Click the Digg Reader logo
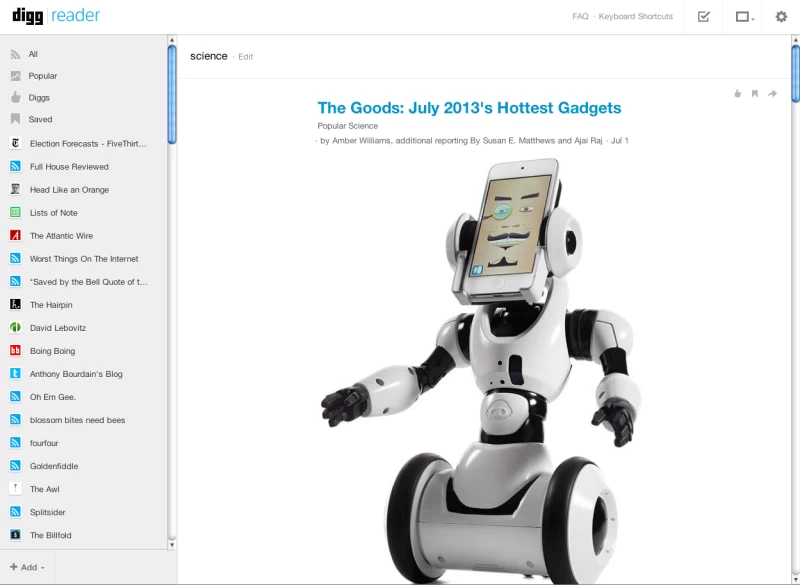800x585 pixels. [x=56, y=16]
